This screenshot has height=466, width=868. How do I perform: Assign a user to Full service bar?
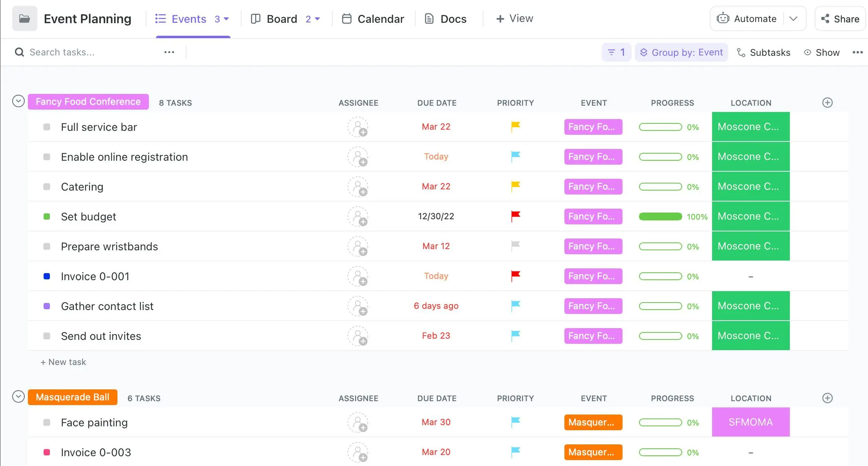358,127
